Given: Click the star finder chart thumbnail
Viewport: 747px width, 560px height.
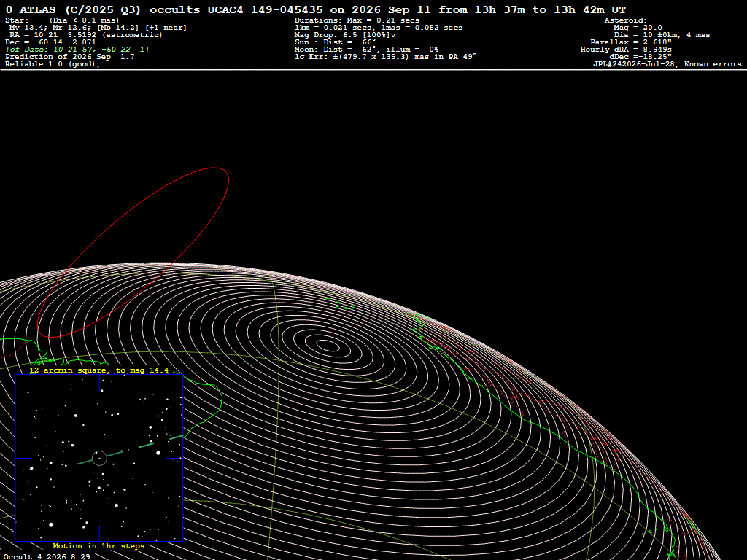Looking at the screenshot, I should pos(99,458).
